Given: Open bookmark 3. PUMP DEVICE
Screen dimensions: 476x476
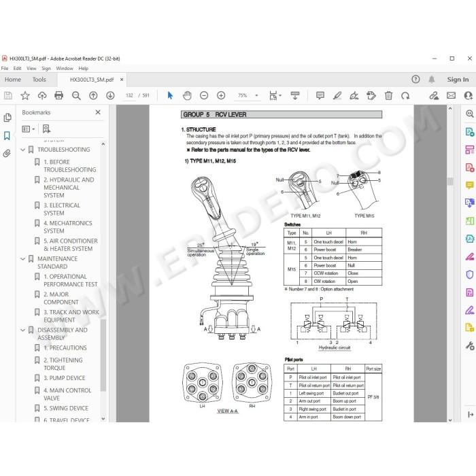Looking at the screenshot, I should [65, 378].
